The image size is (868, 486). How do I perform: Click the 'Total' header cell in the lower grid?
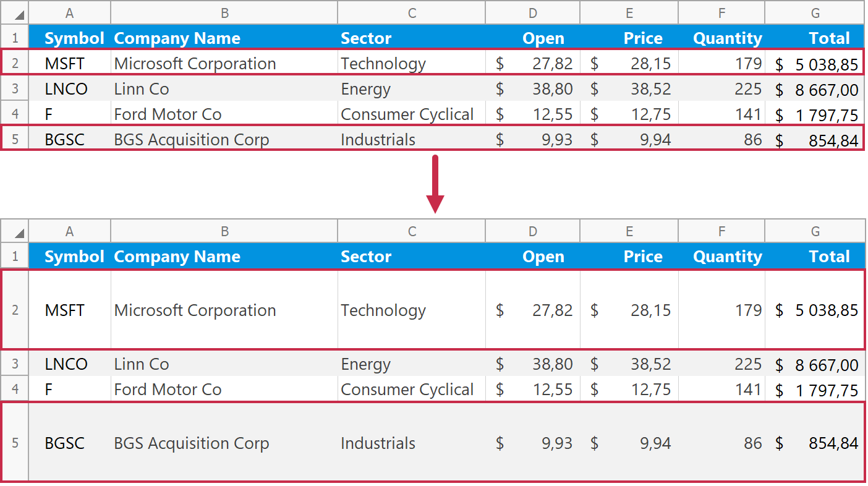click(x=815, y=257)
